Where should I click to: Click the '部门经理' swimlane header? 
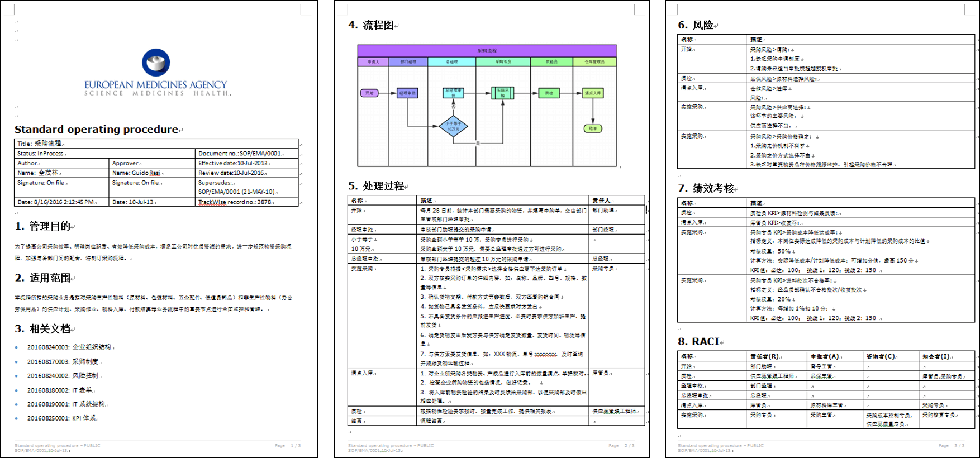(408, 62)
